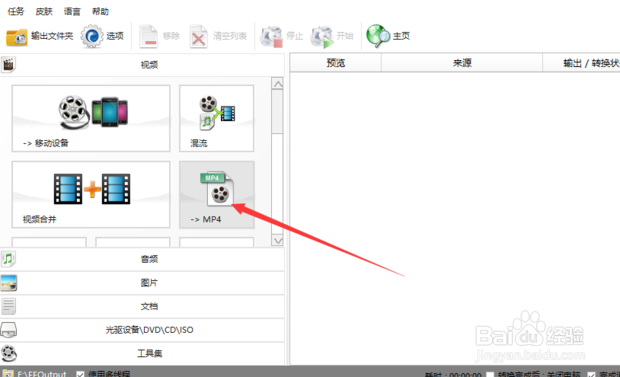Viewport: 620px width, 377px height.
Task: Click the toolset film reel icon
Action: pos(9,353)
